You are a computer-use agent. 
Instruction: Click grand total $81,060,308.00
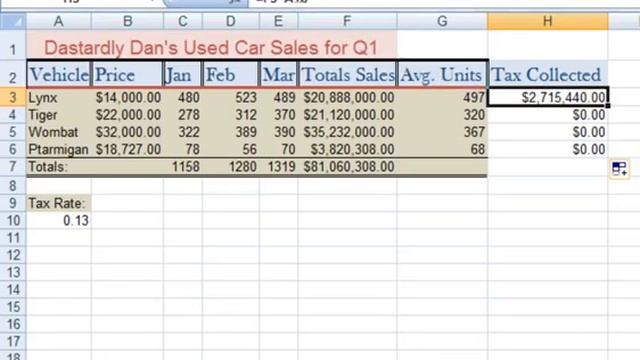[x=347, y=167]
